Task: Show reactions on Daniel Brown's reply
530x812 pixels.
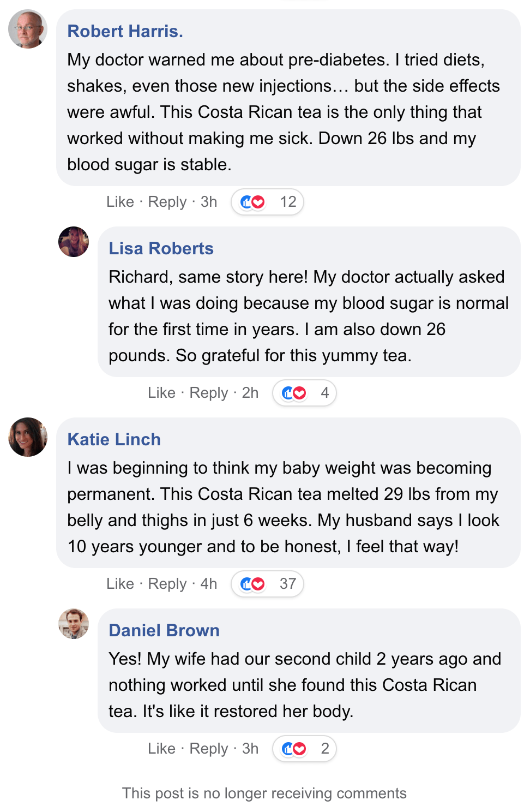Action: click(x=304, y=749)
